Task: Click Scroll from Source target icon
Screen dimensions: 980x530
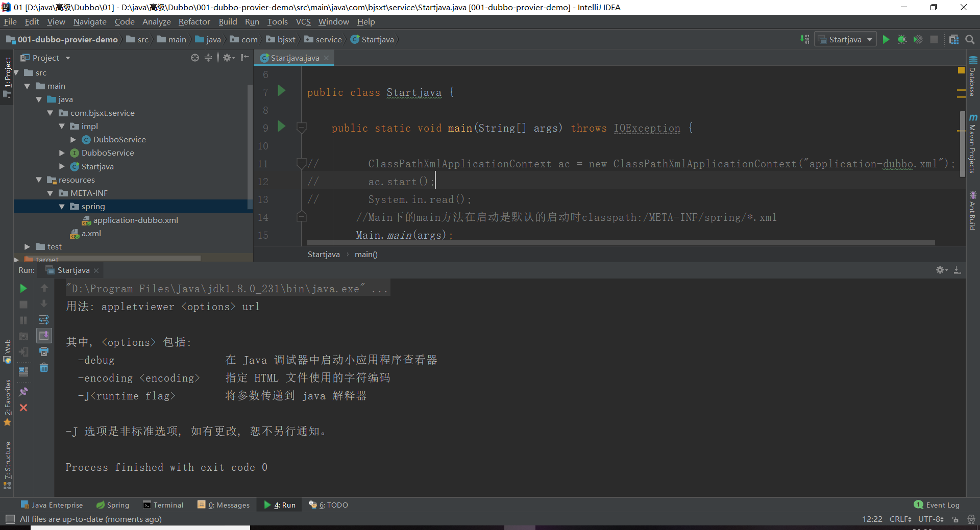Action: [195, 58]
